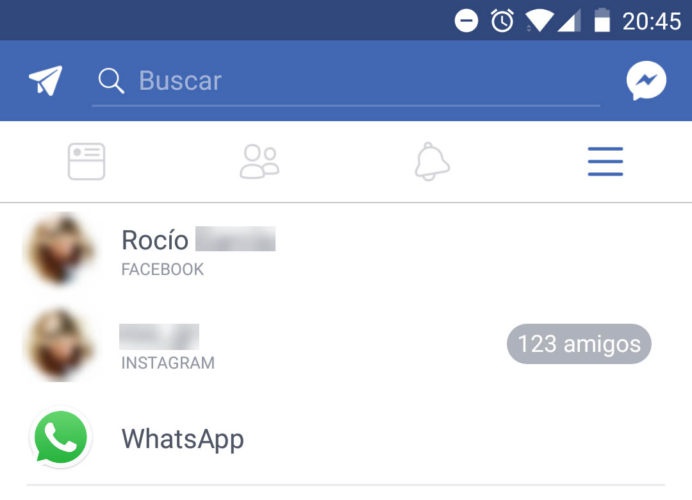Tap the Wi-Fi signal status icon
Viewport: 692px width, 500px height.
coord(539,21)
